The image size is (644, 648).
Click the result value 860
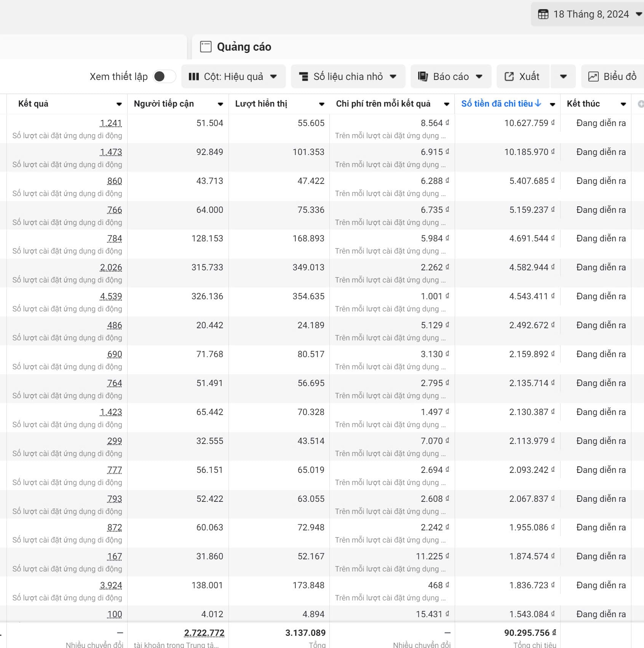(x=115, y=181)
